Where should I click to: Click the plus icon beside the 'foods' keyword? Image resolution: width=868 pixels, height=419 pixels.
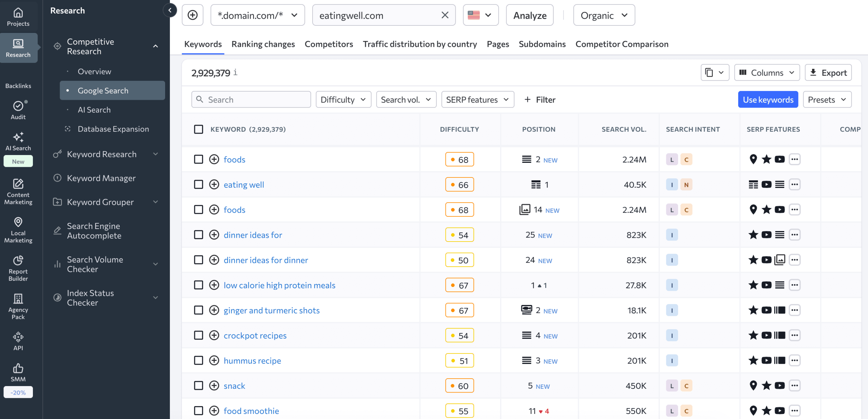[x=214, y=159]
